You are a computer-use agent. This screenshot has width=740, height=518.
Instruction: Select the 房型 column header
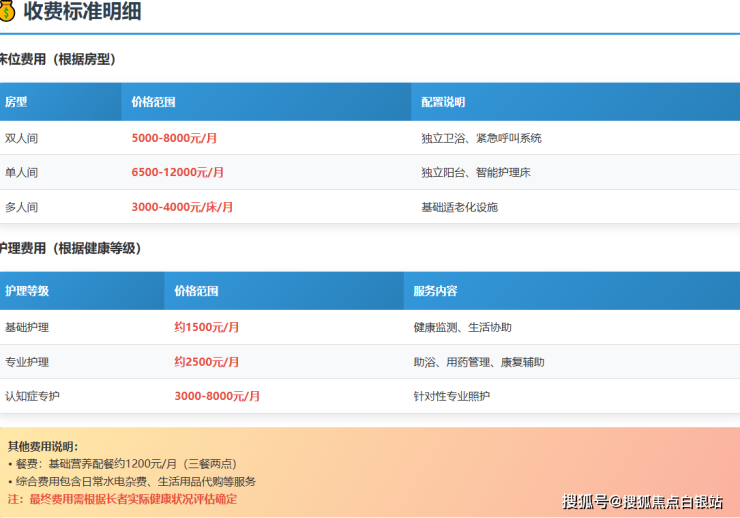coord(16,102)
